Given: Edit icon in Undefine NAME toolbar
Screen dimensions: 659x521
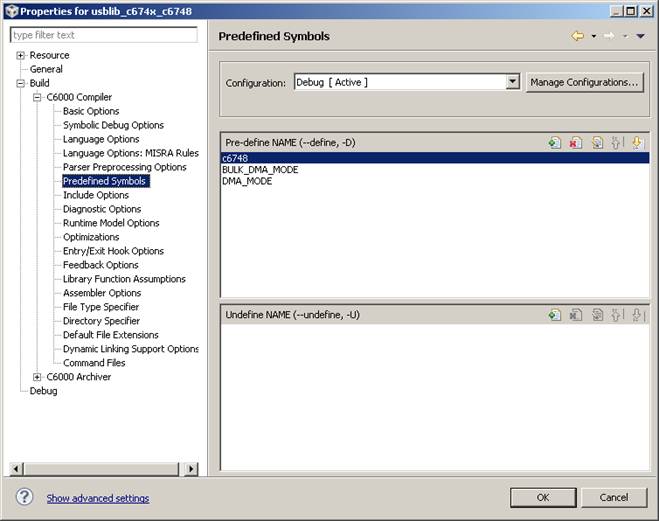Looking at the screenshot, I should tap(597, 315).
